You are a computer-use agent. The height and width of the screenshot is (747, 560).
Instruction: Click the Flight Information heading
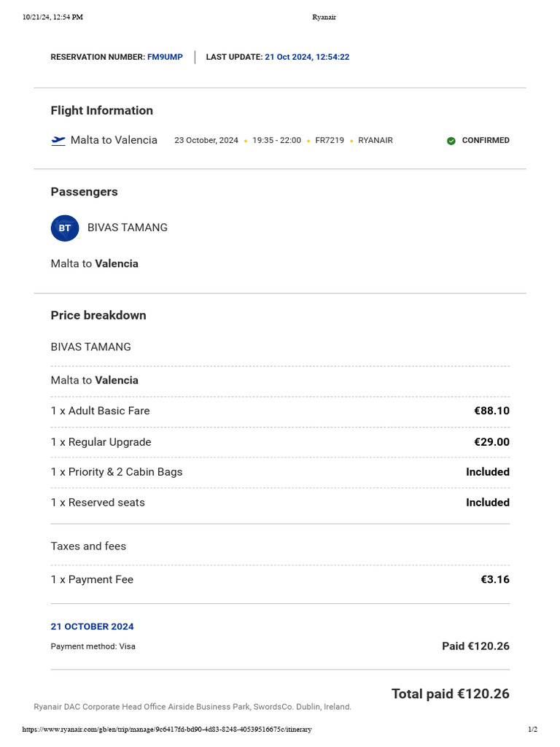(x=101, y=111)
